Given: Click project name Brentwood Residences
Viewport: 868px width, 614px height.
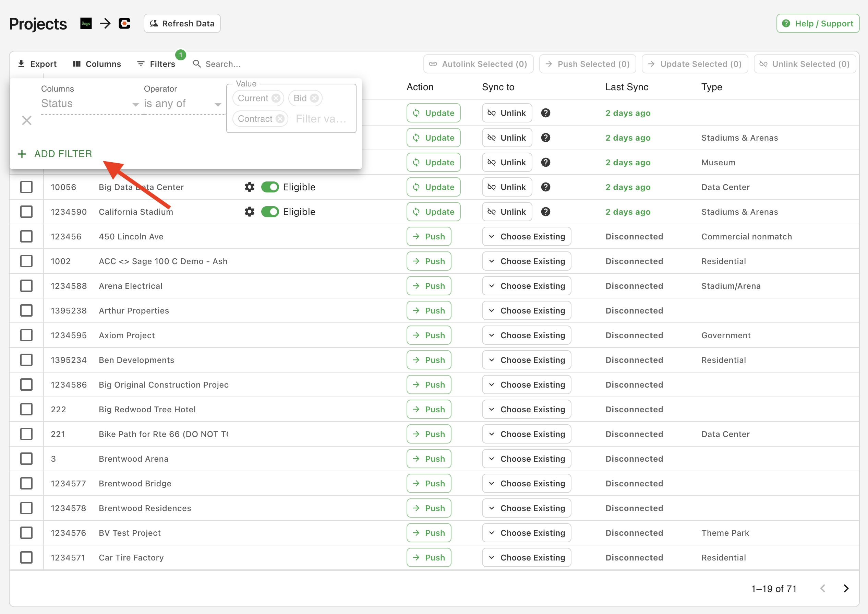Looking at the screenshot, I should click(x=145, y=508).
